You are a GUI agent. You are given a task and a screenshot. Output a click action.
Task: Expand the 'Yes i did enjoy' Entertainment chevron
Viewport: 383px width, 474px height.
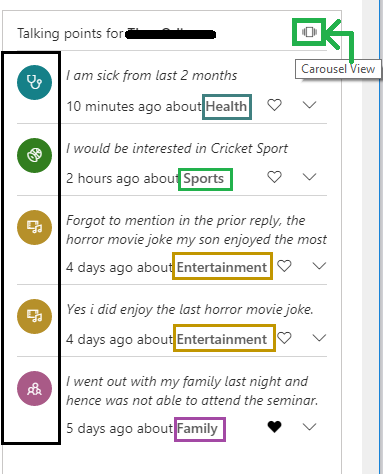pos(319,338)
